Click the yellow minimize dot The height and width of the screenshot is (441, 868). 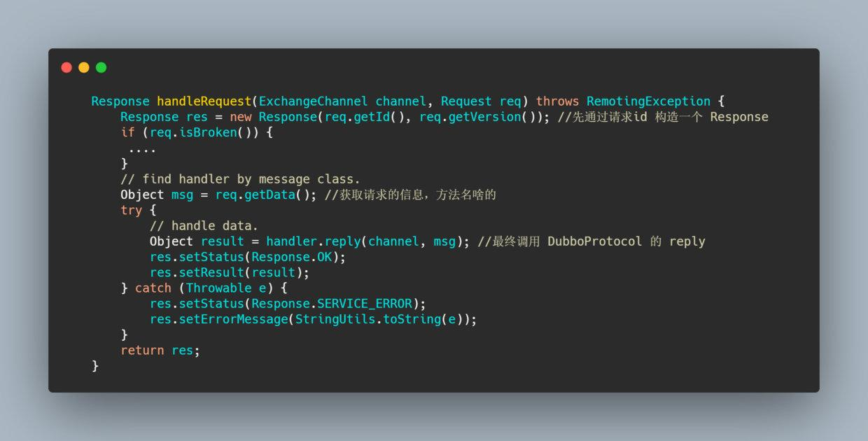click(84, 67)
